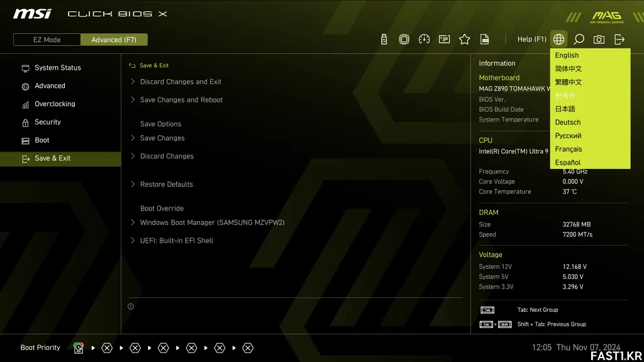The image size is (644, 362).
Task: Open the Security section
Action: 60,122
